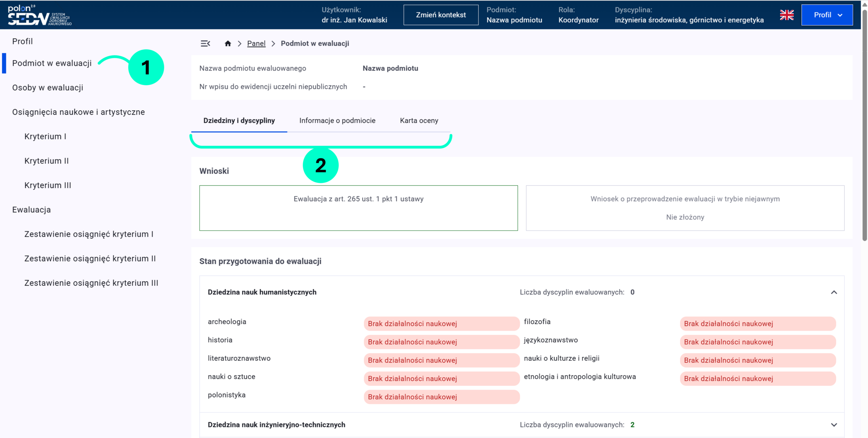Click the home icon in breadcrumb
The width and height of the screenshot is (868, 438).
(x=228, y=43)
